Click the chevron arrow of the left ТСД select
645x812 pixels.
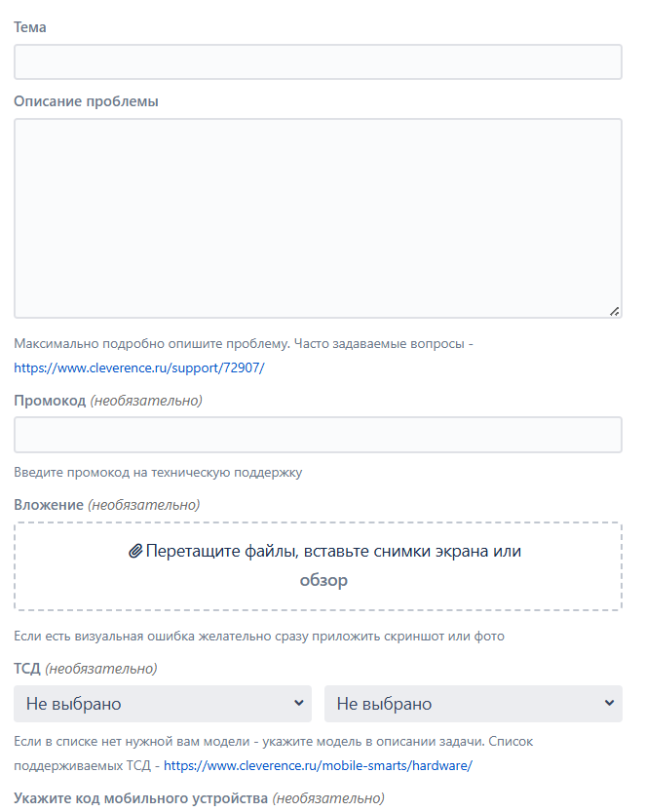299,703
